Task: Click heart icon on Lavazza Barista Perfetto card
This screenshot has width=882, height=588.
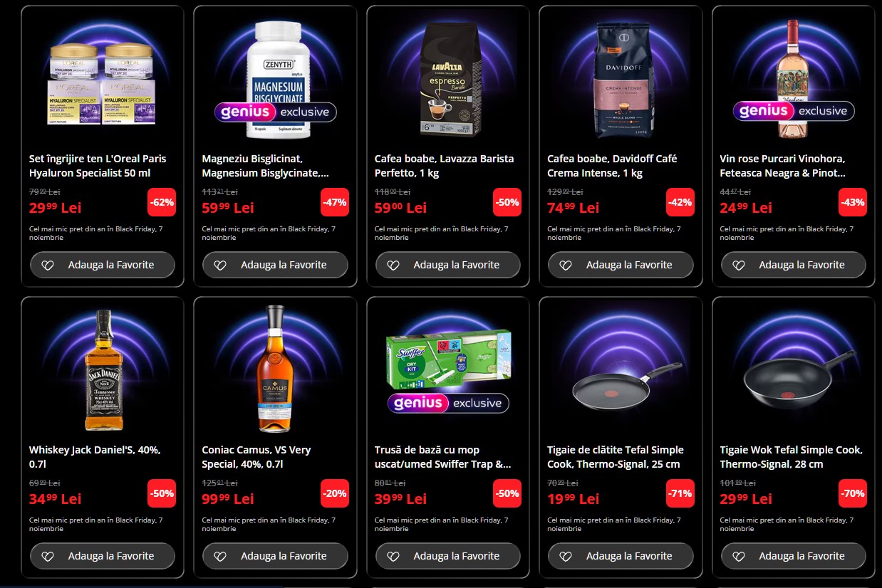Action: pyautogui.click(x=393, y=265)
